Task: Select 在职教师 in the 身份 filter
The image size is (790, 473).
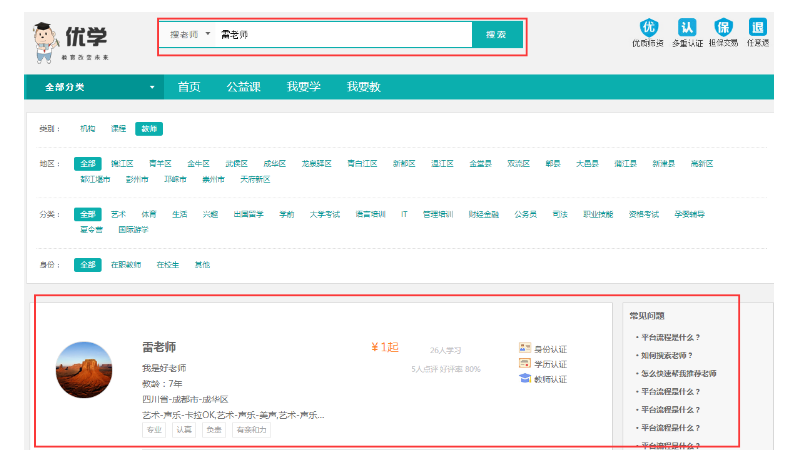Action: click(x=126, y=265)
